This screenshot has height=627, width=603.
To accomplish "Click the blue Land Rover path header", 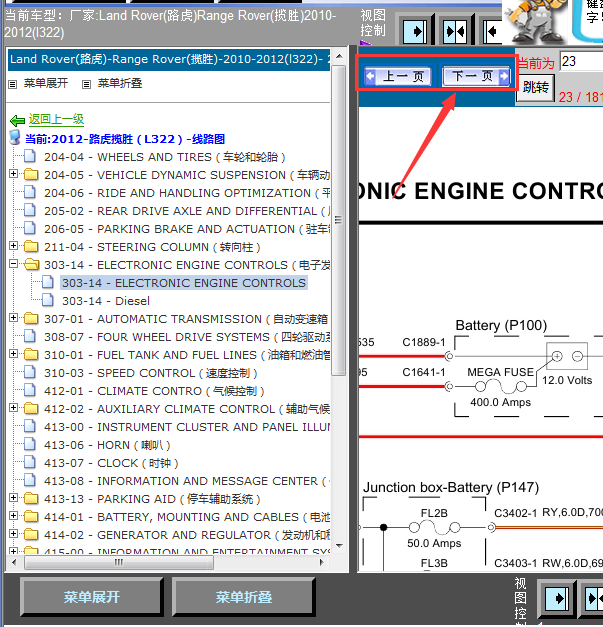I will point(169,59).
